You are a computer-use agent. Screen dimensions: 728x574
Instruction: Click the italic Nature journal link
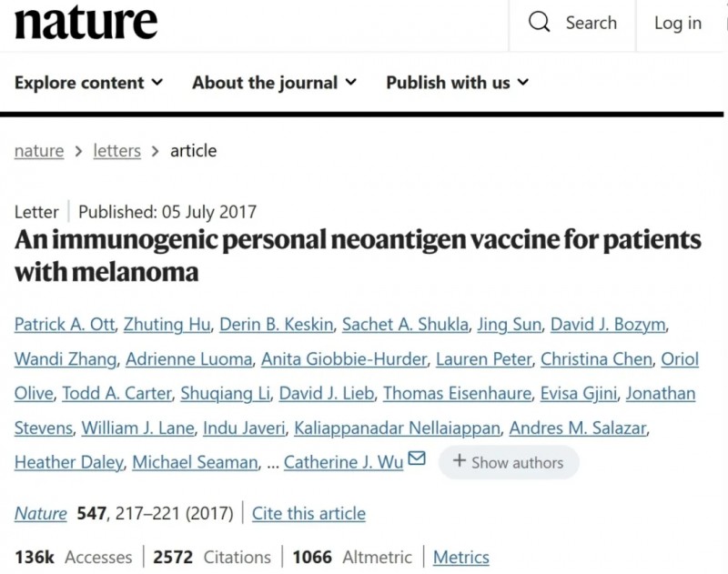pyautogui.click(x=41, y=513)
